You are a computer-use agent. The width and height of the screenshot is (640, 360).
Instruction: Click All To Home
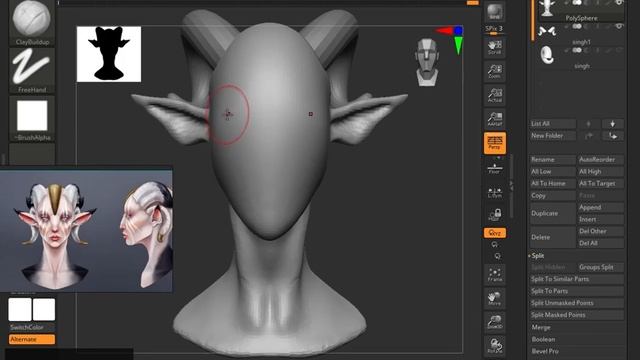pyautogui.click(x=553, y=184)
